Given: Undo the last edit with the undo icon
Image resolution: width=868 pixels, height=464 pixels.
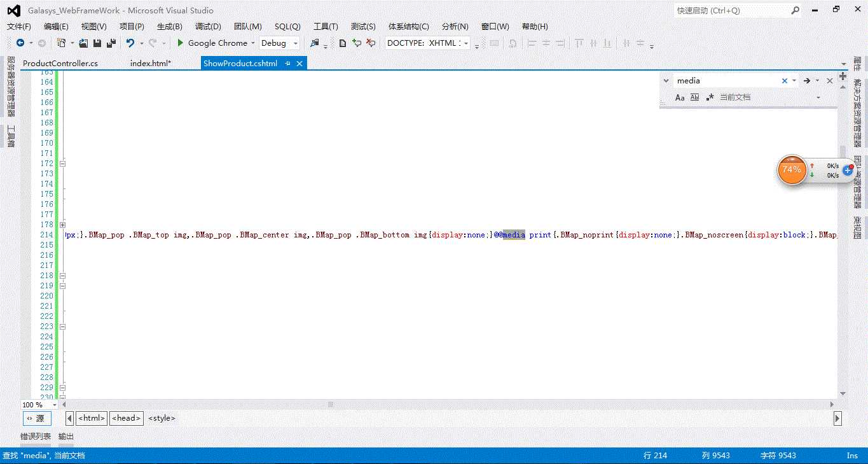Looking at the screenshot, I should pos(130,43).
